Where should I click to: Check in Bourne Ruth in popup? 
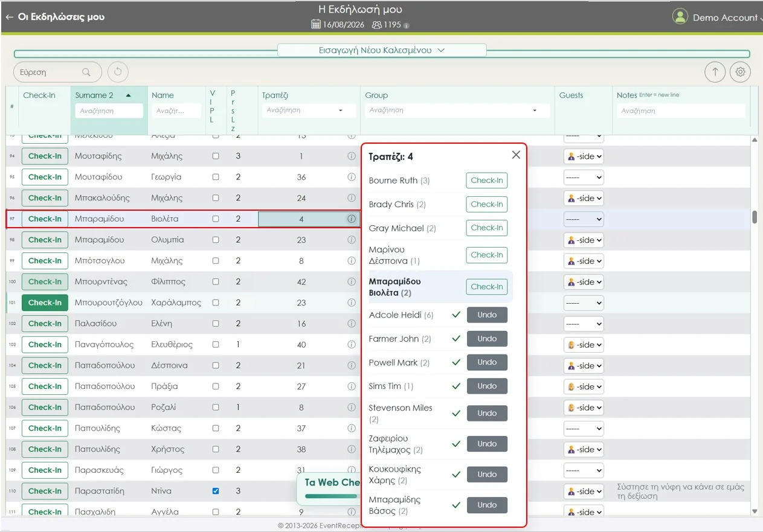pyautogui.click(x=486, y=181)
